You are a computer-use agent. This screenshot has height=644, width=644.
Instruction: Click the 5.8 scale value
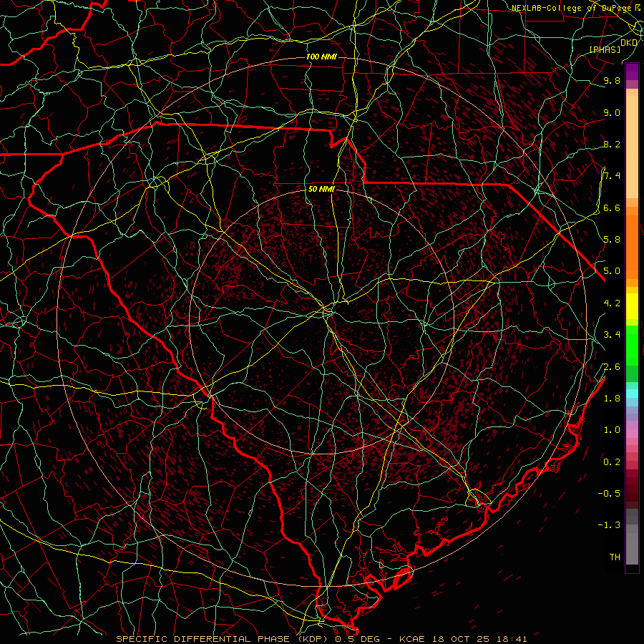(x=612, y=240)
